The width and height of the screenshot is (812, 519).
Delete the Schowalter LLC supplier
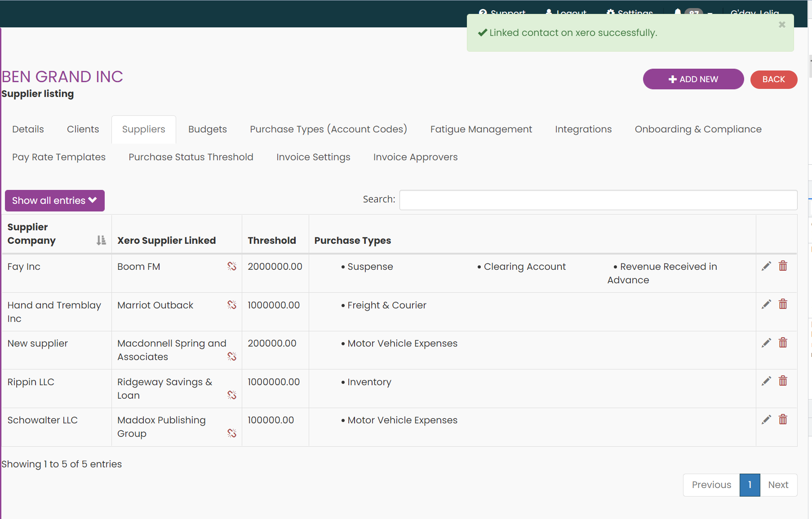(x=783, y=420)
